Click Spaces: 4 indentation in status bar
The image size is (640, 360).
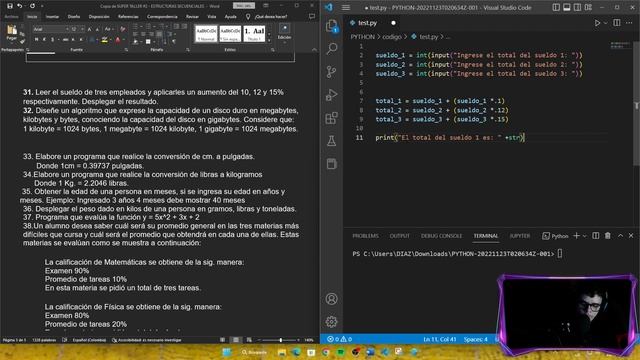[476, 339]
